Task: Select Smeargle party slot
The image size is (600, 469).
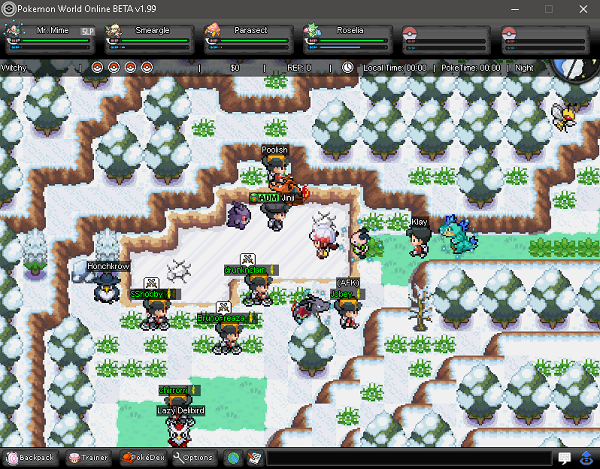Action: pos(149,39)
